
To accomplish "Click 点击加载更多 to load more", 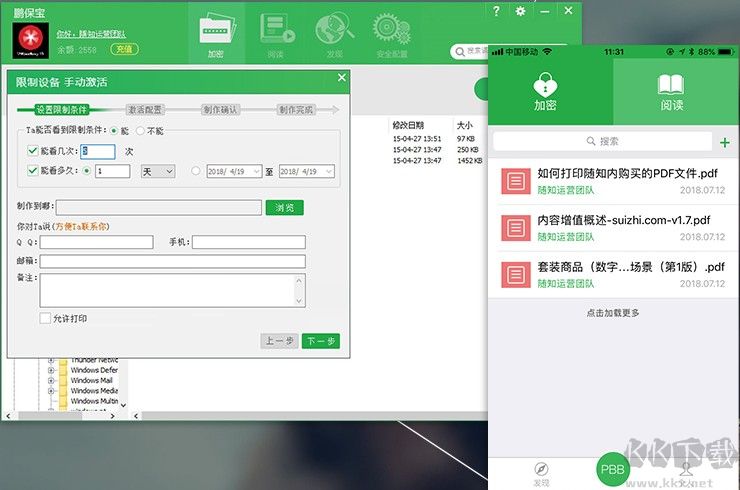I will pyautogui.click(x=613, y=313).
